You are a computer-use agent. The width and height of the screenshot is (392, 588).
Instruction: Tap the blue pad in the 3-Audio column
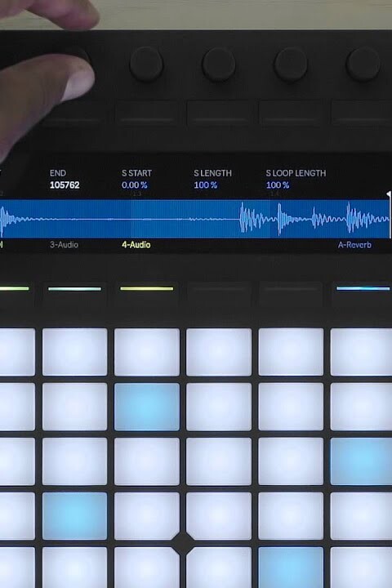74,516
